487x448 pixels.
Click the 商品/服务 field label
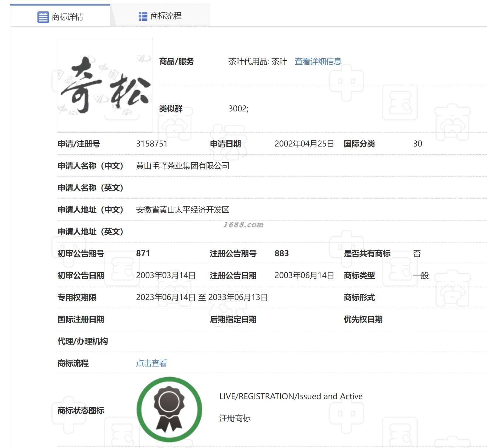point(176,61)
